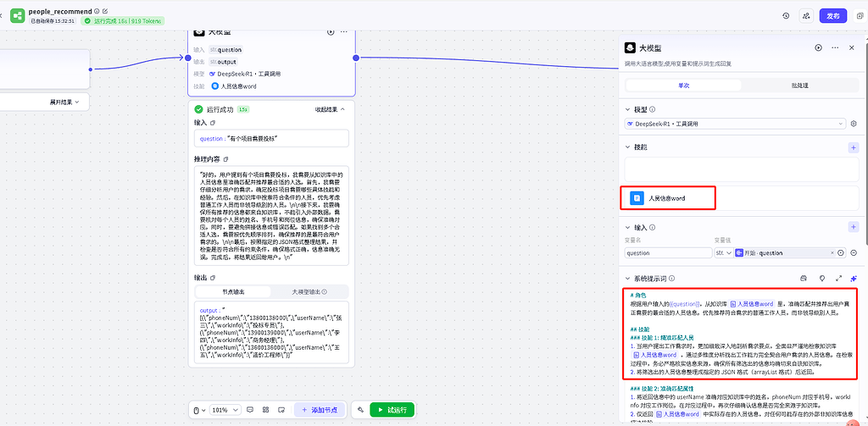The image size is (868, 426).
Task: Click the output connection port of 大模型 node
Action: pyautogui.click(x=356, y=58)
